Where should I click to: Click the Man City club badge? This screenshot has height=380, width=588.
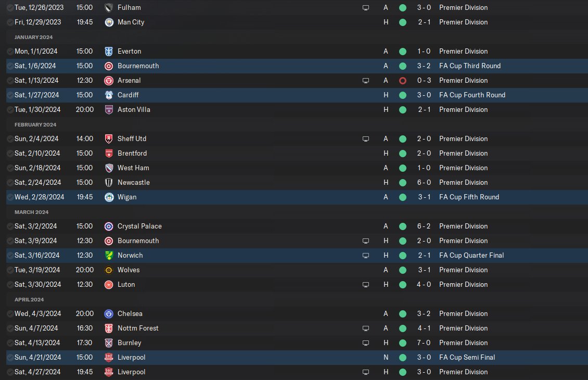tap(109, 22)
